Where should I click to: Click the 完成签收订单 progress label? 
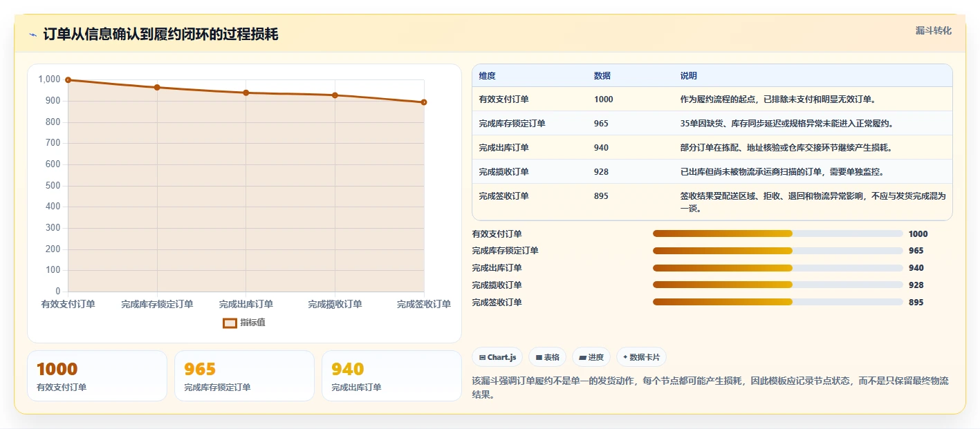click(x=497, y=303)
